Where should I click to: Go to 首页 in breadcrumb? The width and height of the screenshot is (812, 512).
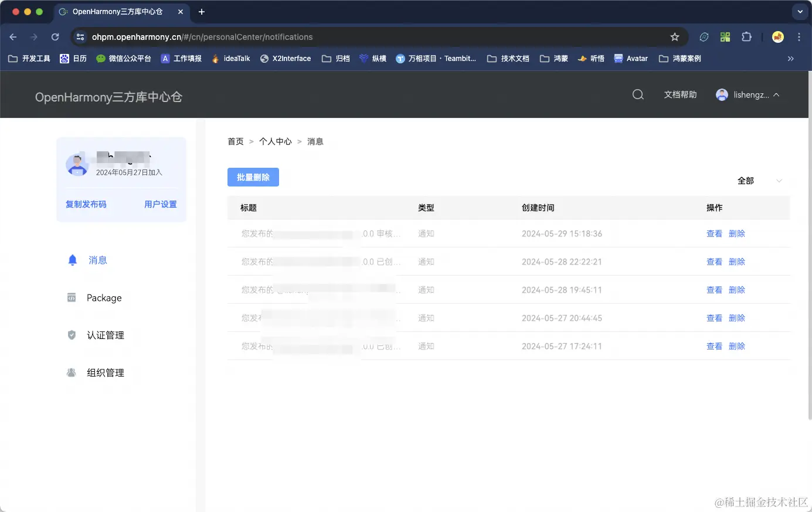pos(236,141)
